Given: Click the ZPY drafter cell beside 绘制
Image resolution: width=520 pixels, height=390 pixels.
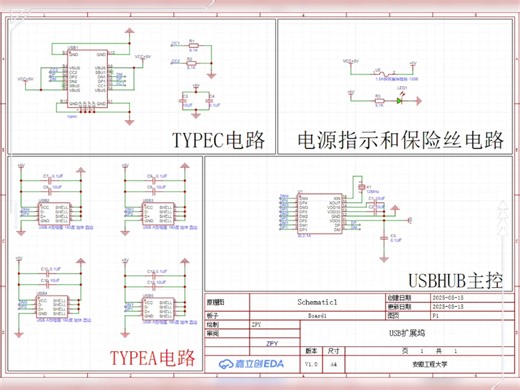Looking at the screenshot, I should pyautogui.click(x=275, y=324).
